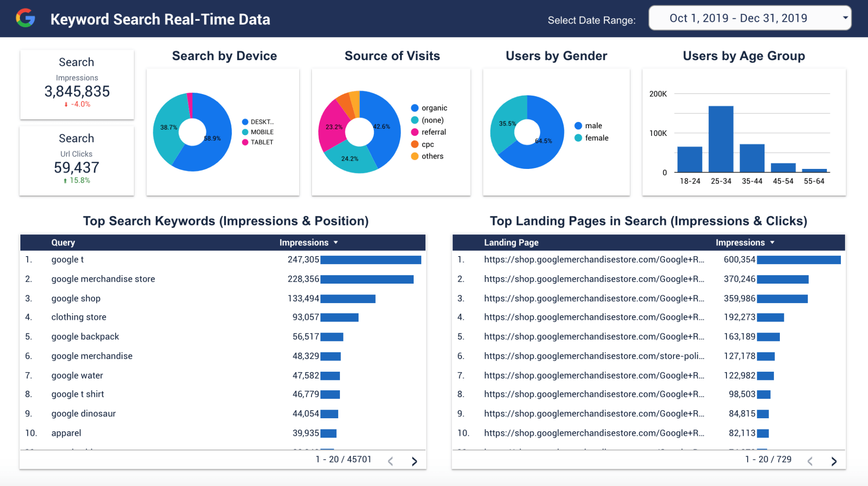Select the referral legend color dot
Viewport: 868px width, 486px height.
point(415,132)
